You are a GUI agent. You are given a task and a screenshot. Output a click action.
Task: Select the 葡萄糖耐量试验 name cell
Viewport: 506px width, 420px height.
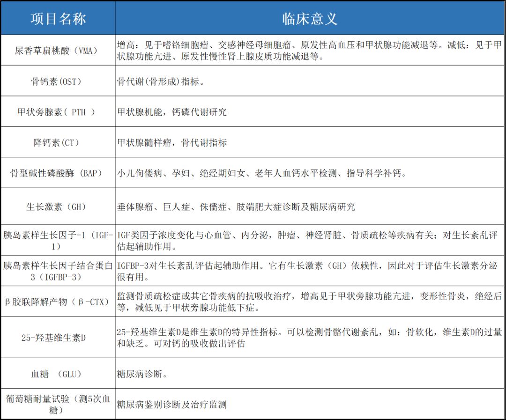(x=58, y=404)
